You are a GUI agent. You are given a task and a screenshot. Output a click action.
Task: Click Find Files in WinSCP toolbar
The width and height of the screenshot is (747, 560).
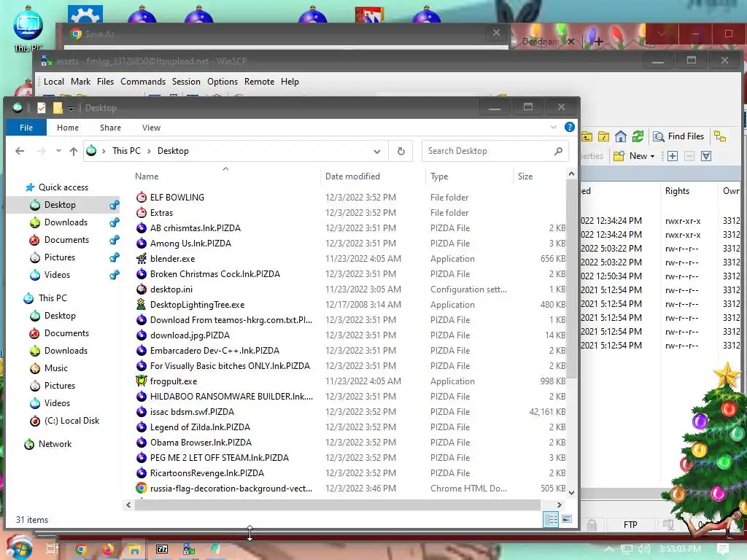678,136
